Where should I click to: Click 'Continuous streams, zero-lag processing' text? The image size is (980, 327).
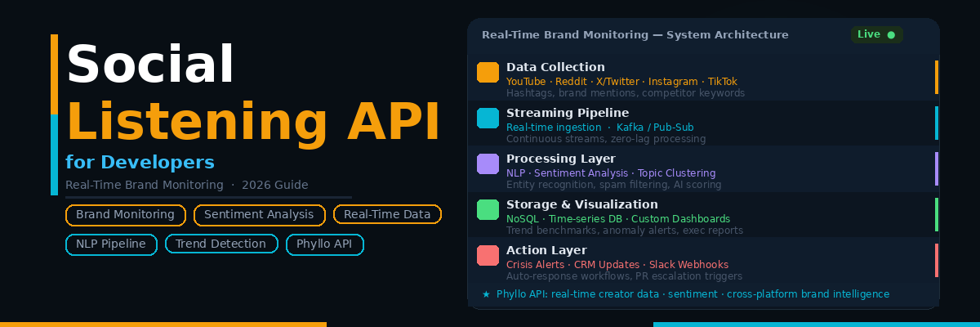(x=606, y=139)
